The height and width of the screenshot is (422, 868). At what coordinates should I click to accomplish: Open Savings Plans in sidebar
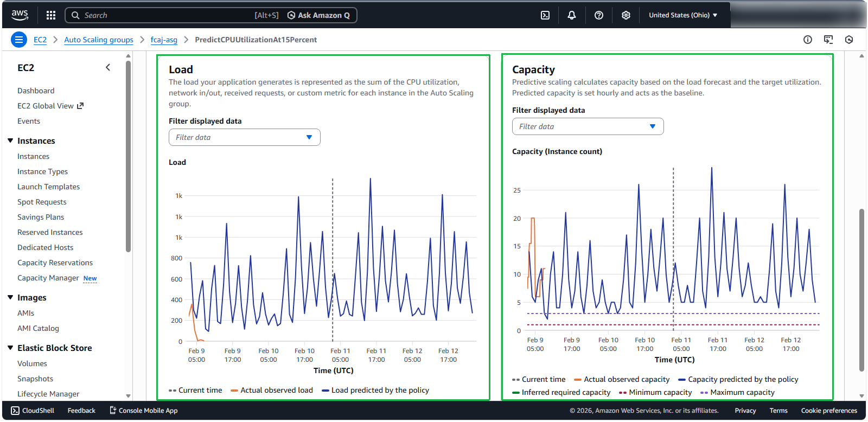[x=41, y=217]
